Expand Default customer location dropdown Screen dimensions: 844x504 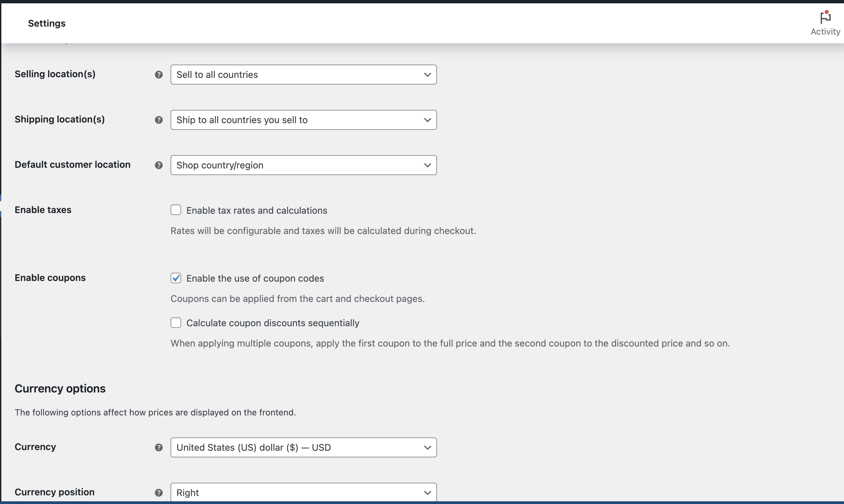click(x=303, y=165)
